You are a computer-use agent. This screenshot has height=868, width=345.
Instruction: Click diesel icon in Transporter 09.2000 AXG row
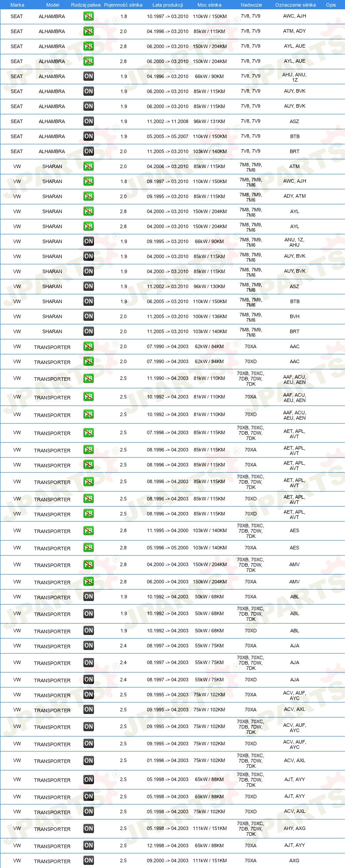point(89,860)
